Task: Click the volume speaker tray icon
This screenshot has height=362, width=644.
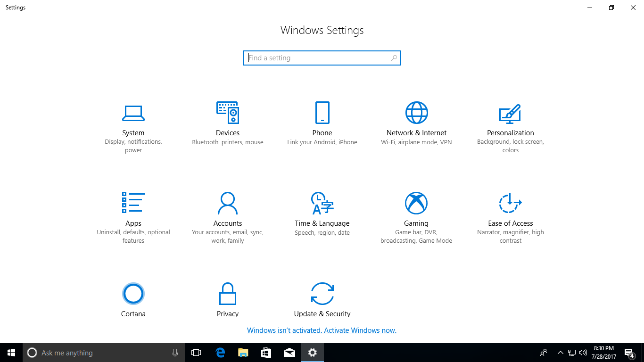Action: coord(583,353)
